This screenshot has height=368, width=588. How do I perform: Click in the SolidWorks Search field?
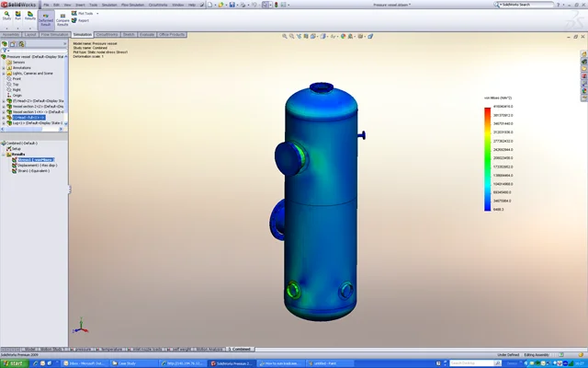click(x=551, y=5)
